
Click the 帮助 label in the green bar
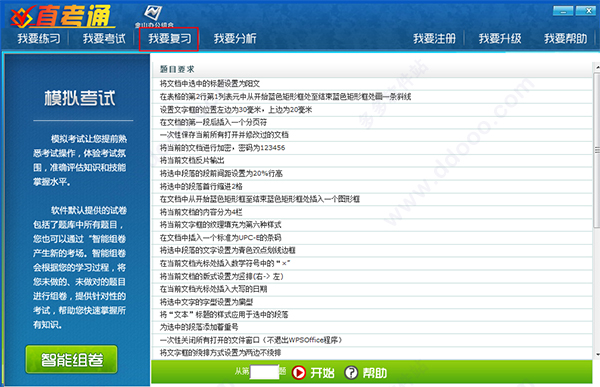pos(375,372)
